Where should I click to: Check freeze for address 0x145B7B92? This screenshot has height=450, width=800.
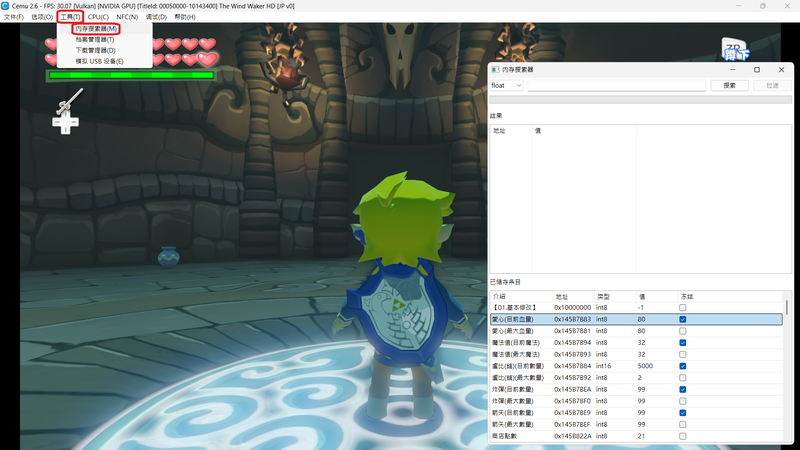(683, 378)
